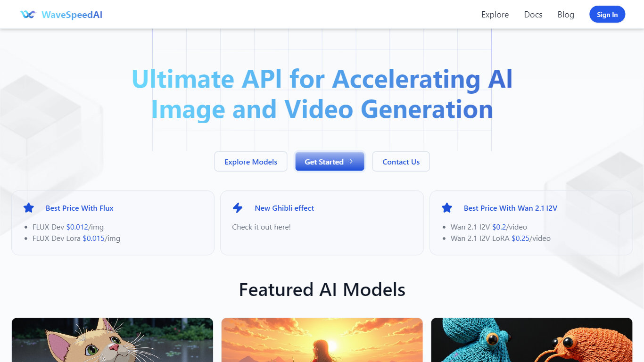Open the New Ghibli effect heading
Viewport: 644px width, 362px height.
point(284,208)
